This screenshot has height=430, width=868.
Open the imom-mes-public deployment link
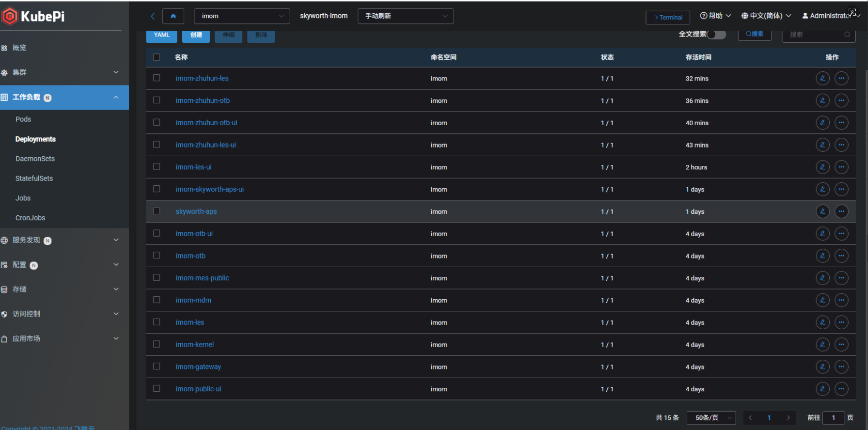point(202,278)
